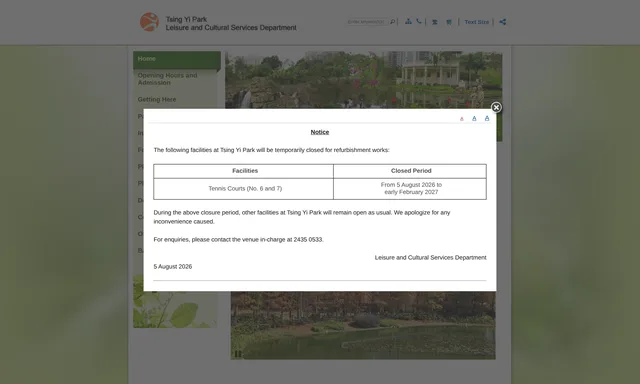Screen dimensions: 640x384
Task: Select the closed period date cell
Action: [410, 189]
